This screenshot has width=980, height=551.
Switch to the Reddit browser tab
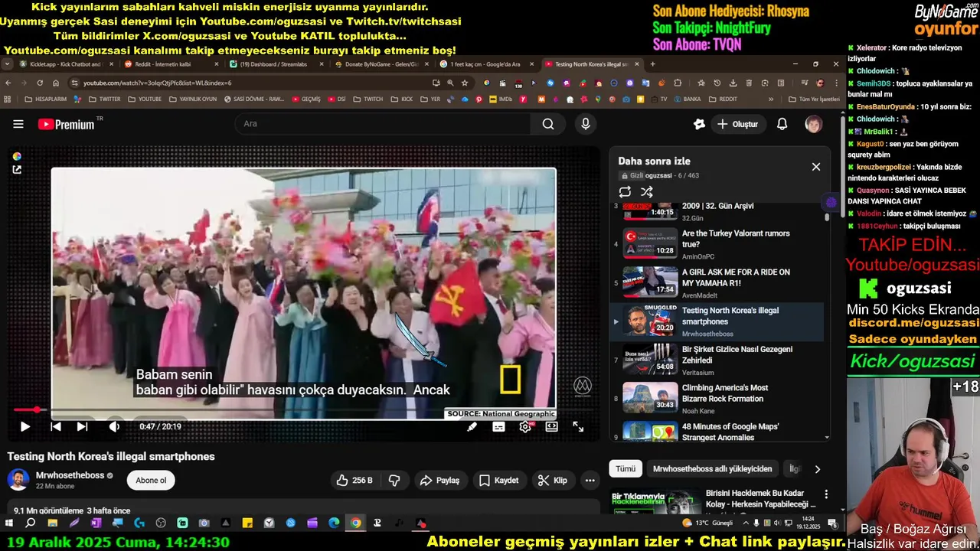(172, 64)
